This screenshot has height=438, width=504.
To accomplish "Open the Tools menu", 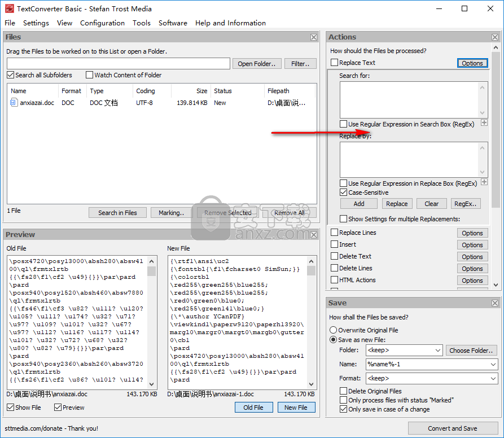I will (142, 23).
